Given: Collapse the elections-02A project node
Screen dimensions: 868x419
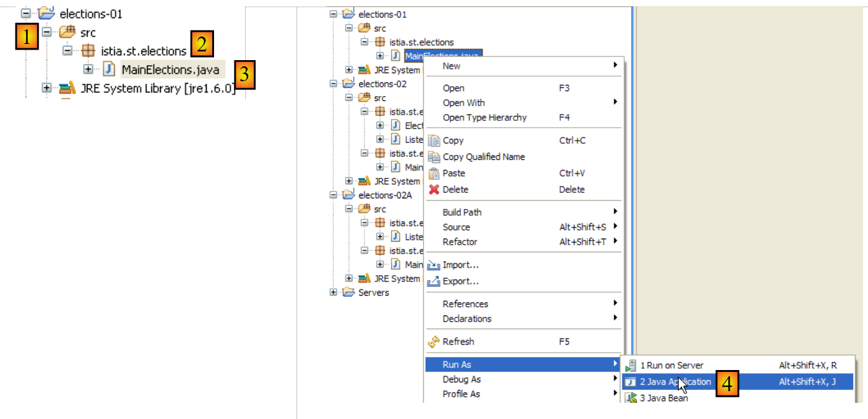Looking at the screenshot, I should (334, 195).
